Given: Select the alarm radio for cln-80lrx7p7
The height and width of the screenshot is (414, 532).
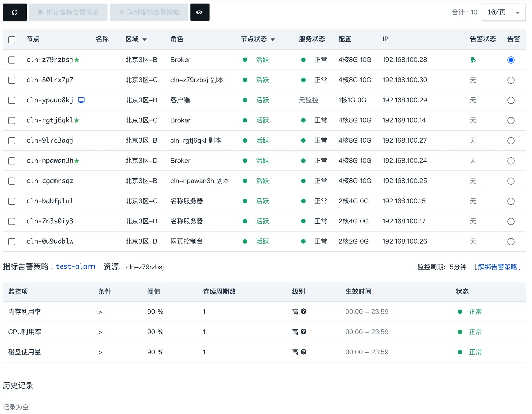Looking at the screenshot, I should click(x=511, y=80).
